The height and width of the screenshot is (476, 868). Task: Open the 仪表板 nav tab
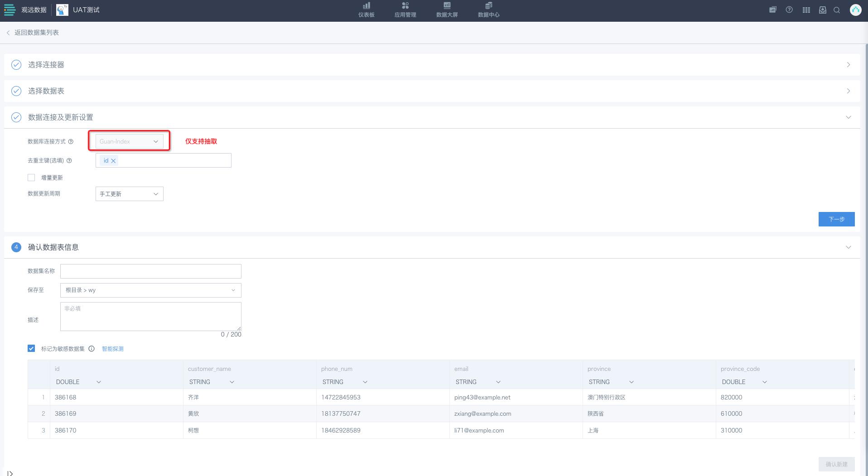[366, 10]
